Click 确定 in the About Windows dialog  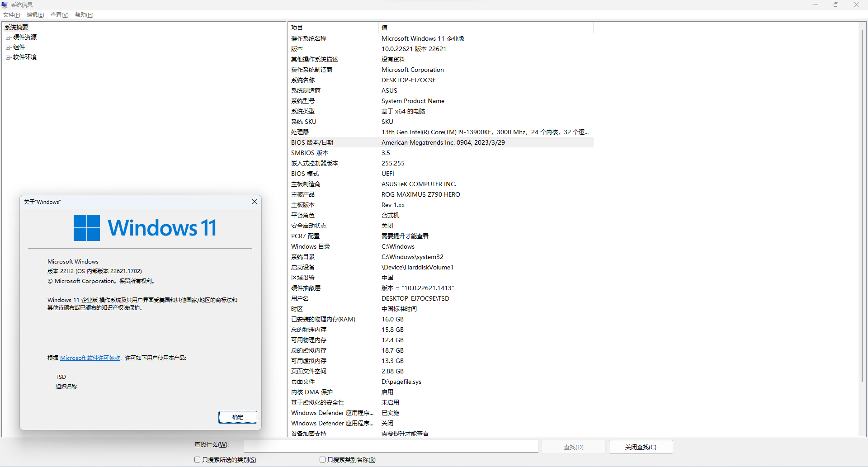click(x=238, y=417)
